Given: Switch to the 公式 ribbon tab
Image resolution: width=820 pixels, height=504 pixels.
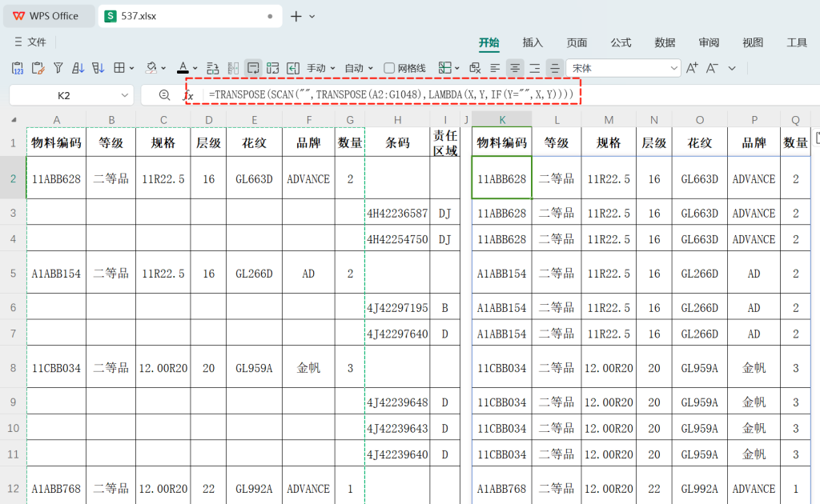Looking at the screenshot, I should [x=621, y=42].
